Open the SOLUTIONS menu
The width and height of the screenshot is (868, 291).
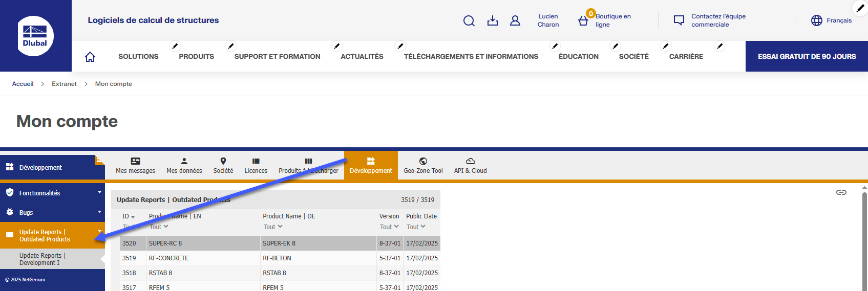[138, 57]
